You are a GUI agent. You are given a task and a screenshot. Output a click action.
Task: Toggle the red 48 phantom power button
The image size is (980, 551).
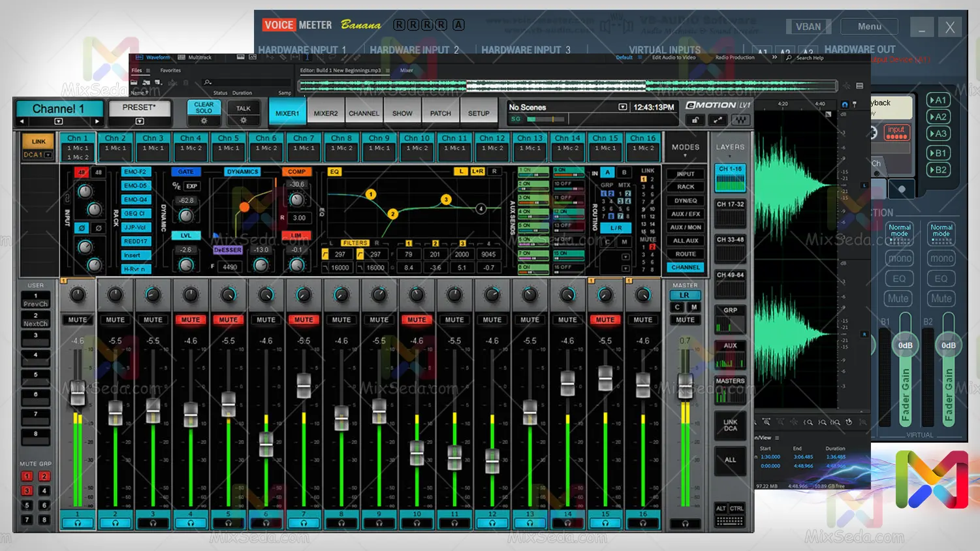[82, 172]
